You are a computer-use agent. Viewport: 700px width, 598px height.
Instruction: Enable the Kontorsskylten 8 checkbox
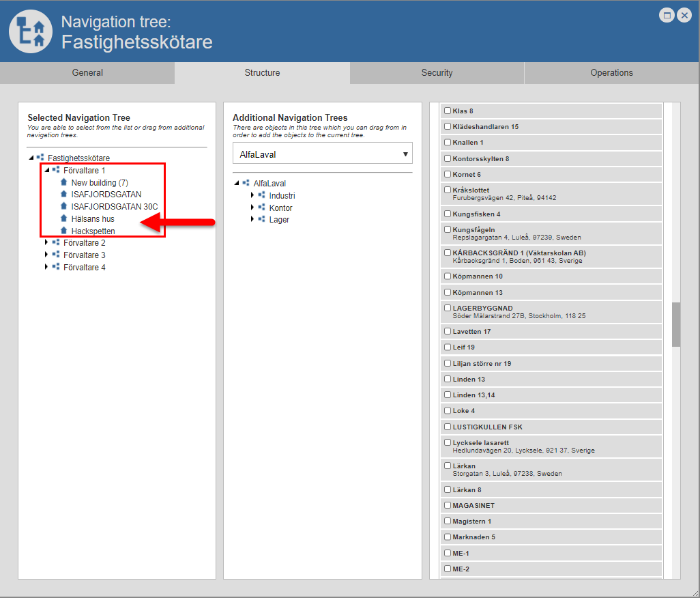coord(448,158)
